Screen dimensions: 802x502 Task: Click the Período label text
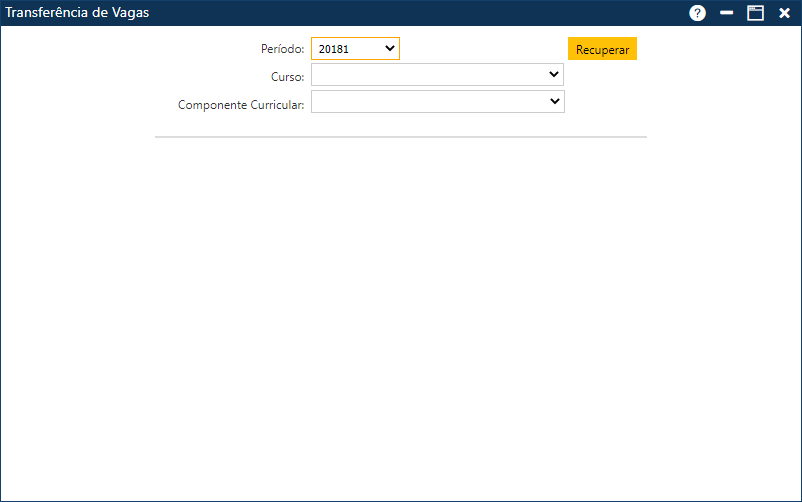(x=281, y=49)
